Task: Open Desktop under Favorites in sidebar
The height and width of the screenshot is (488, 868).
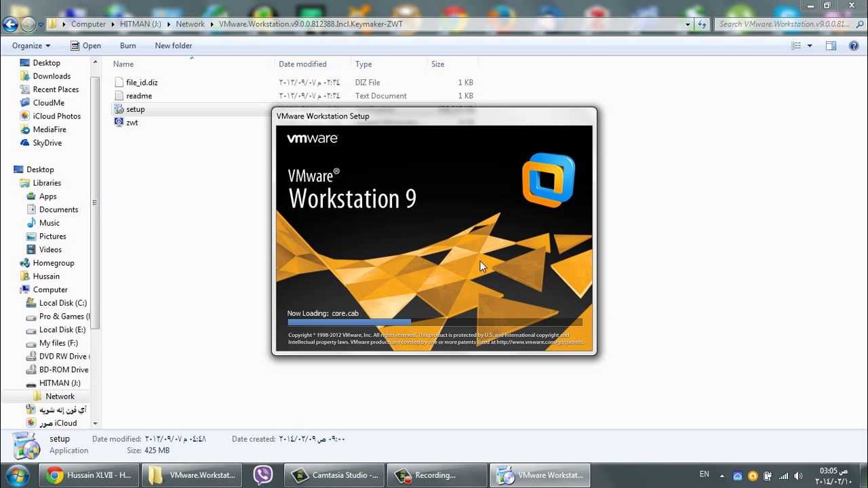Action: click(x=46, y=62)
